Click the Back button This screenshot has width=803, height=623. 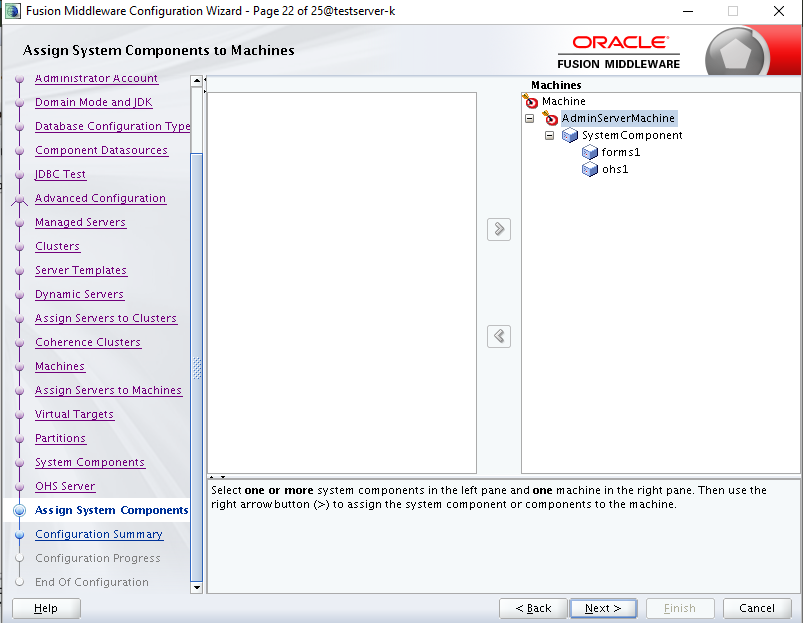click(x=533, y=608)
